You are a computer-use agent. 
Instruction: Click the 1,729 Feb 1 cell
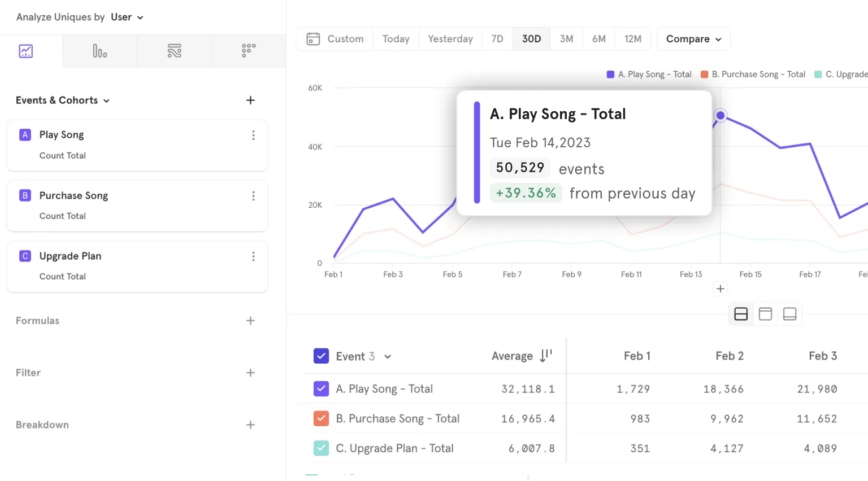(633, 389)
